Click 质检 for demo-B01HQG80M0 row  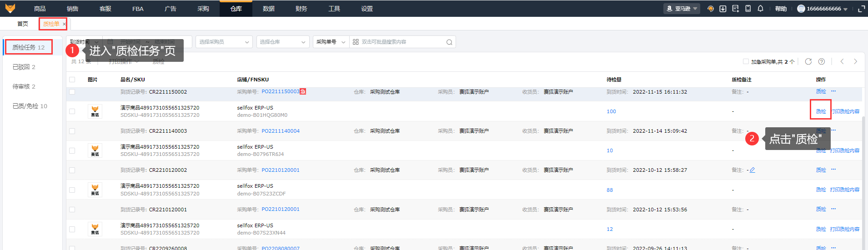click(x=821, y=111)
